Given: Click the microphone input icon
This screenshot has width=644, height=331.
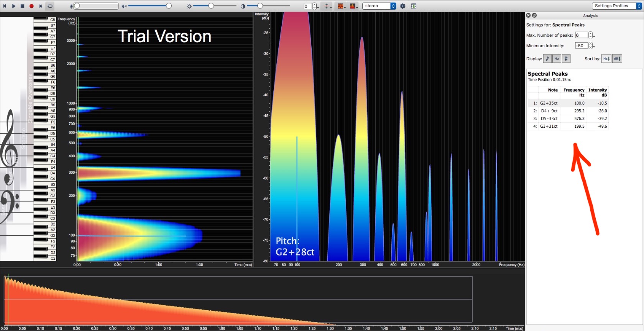Looking at the screenshot, I should 71,6.
